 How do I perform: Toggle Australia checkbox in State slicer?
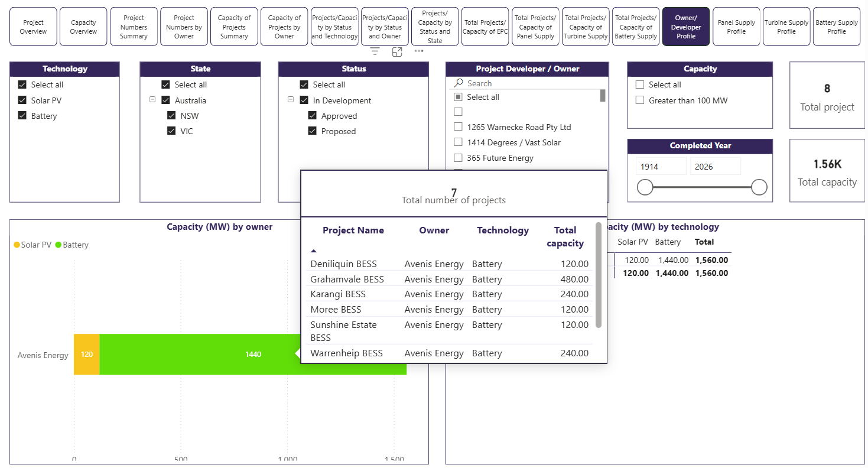click(165, 100)
